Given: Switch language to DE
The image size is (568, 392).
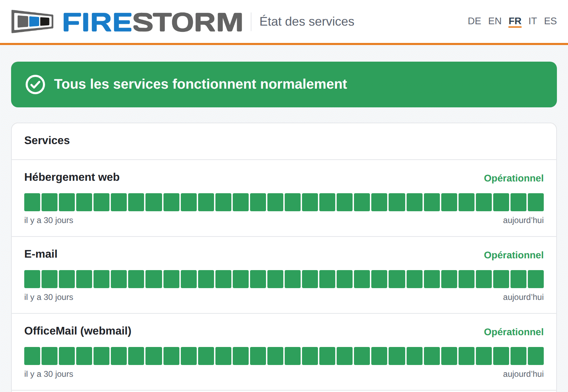Looking at the screenshot, I should coord(474,21).
